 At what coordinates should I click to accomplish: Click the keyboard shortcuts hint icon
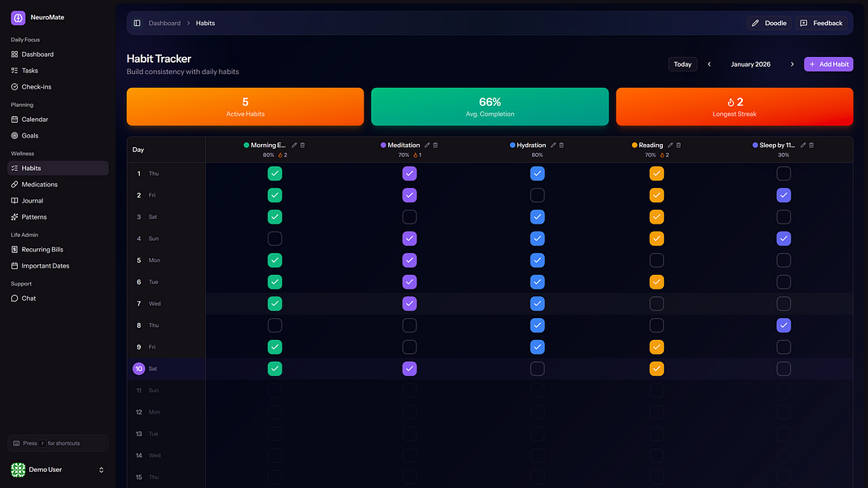pyautogui.click(x=16, y=443)
